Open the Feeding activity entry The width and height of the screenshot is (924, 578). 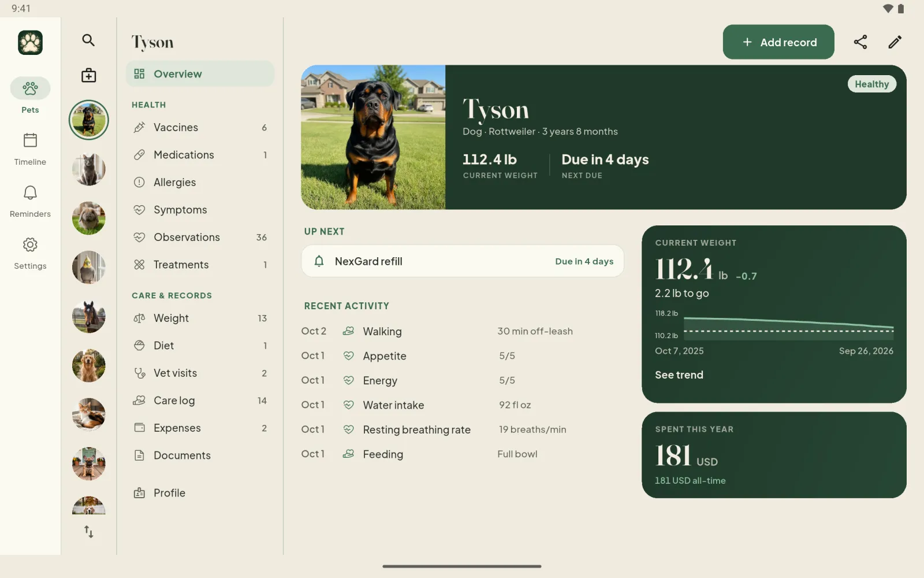click(462, 454)
